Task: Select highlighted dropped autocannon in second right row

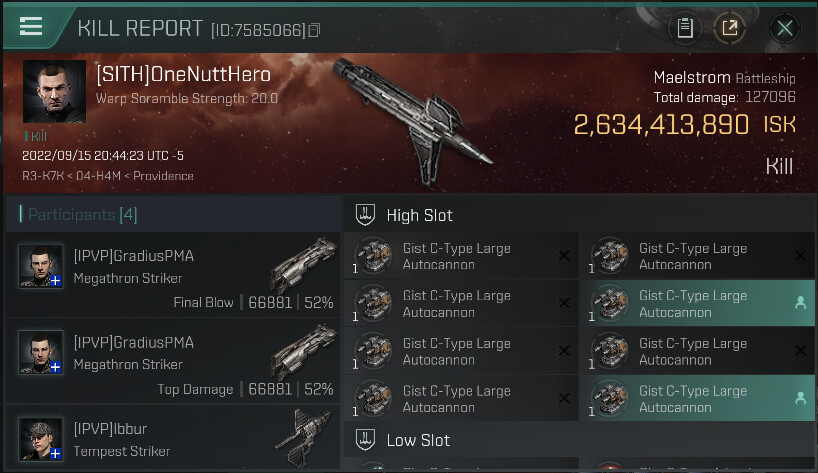Action: tap(697, 304)
